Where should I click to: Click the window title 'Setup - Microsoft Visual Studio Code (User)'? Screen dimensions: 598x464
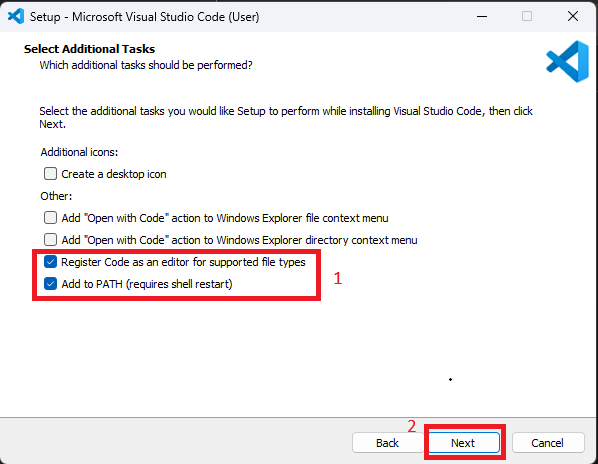145,17
